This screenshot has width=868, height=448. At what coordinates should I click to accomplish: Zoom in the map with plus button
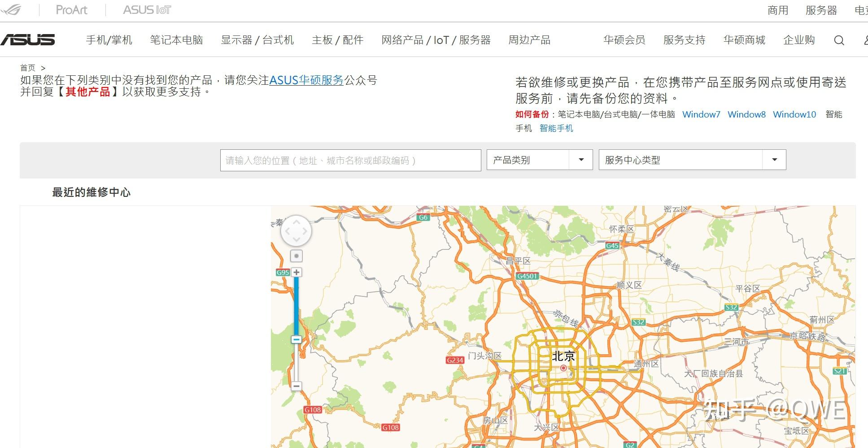(296, 272)
